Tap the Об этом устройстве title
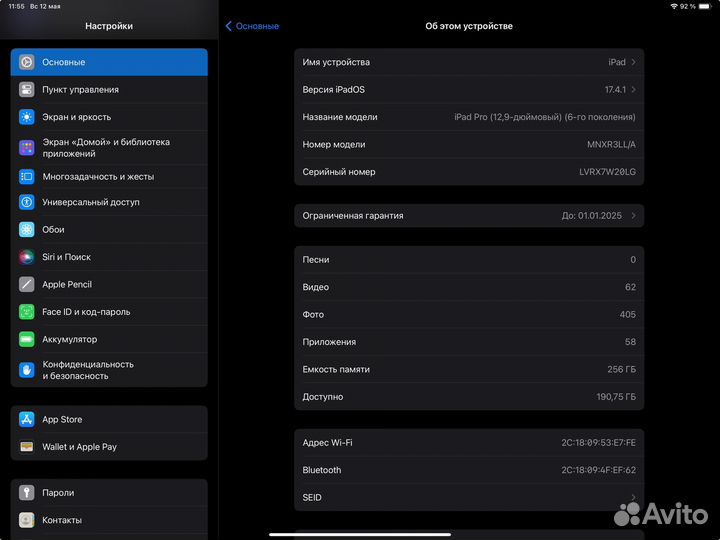Screen dimensions: 720x540 pyautogui.click(x=469, y=26)
